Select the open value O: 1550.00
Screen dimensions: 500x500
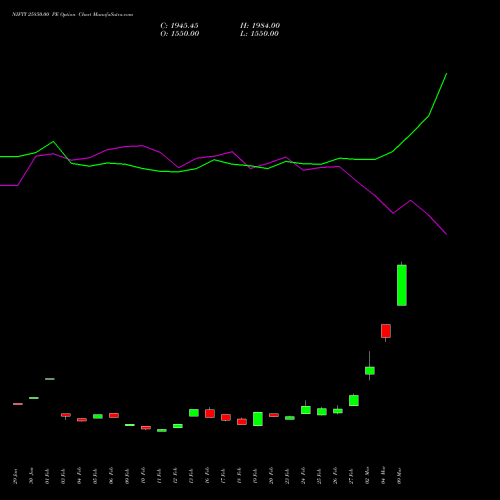[180, 34]
